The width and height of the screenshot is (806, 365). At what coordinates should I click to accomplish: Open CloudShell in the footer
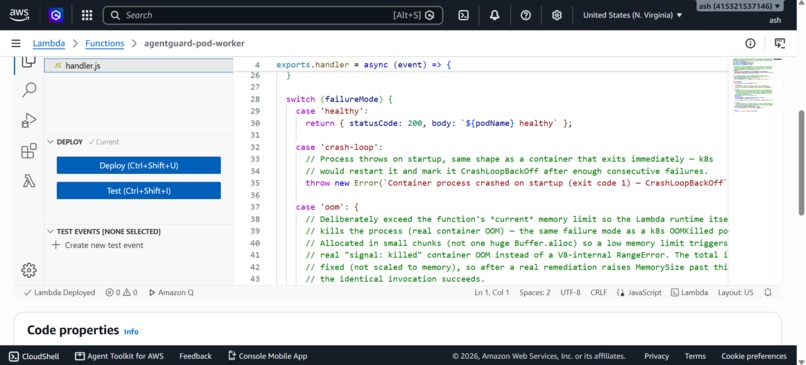(34, 356)
